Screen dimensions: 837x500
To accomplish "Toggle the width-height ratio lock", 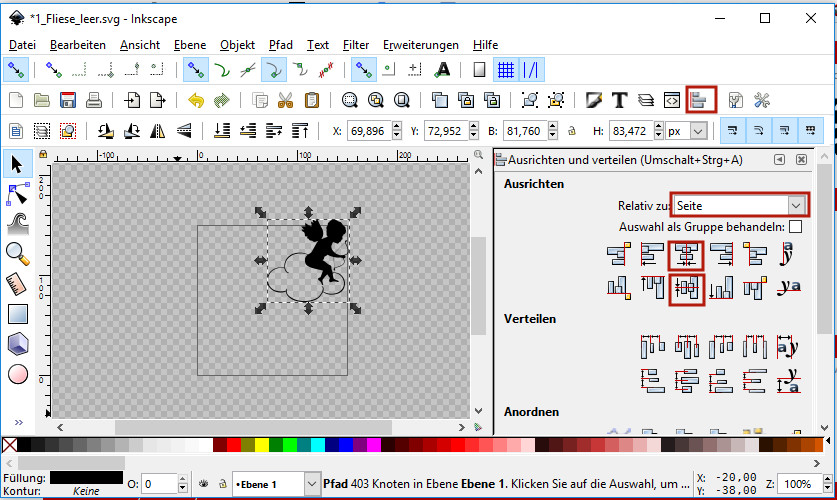I will pyautogui.click(x=572, y=131).
